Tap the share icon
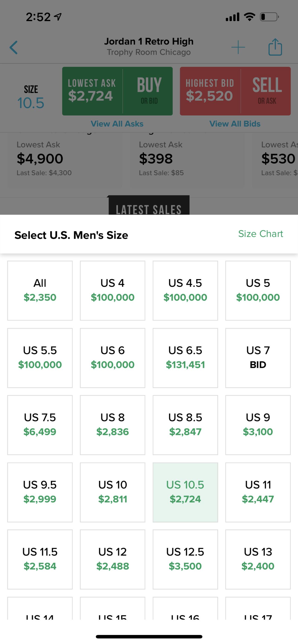The height and width of the screenshot is (644, 298). [x=275, y=47]
